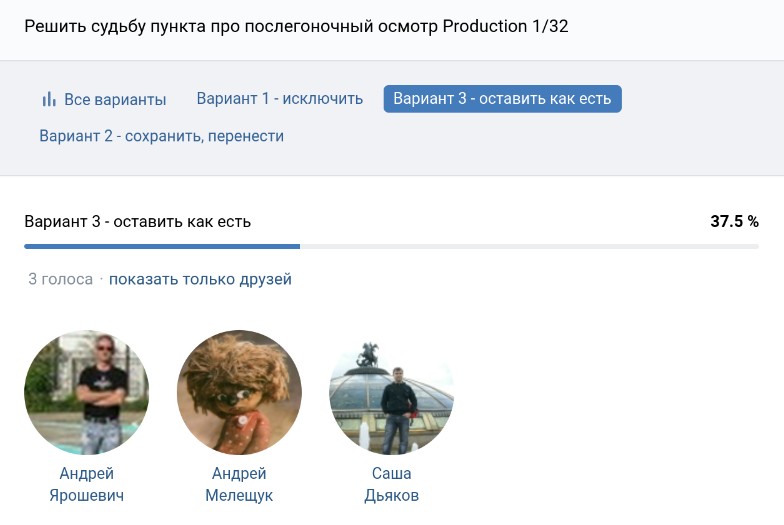Click the name link "Андрей Мелещук"
784x525 pixels.
[239, 484]
